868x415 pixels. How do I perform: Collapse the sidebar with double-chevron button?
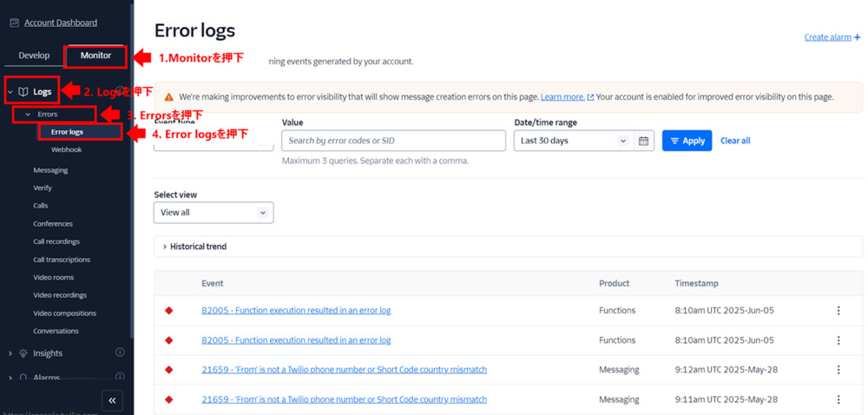pyautogui.click(x=112, y=400)
